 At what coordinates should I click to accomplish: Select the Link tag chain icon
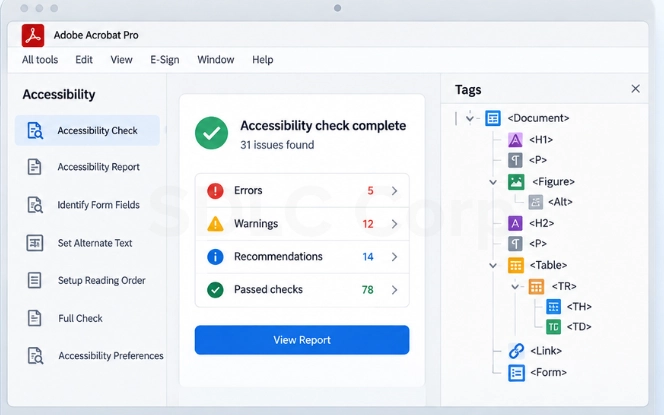[516, 351]
